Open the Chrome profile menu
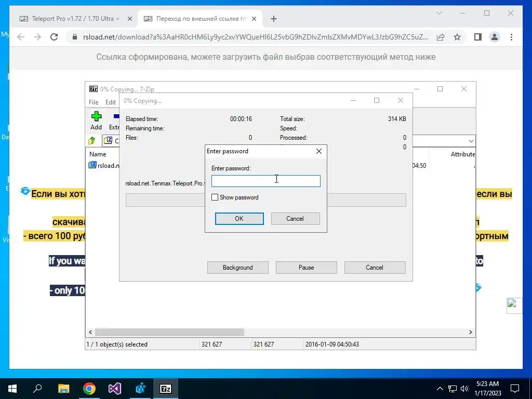Image resolution: width=532 pixels, height=399 pixels. click(x=495, y=37)
